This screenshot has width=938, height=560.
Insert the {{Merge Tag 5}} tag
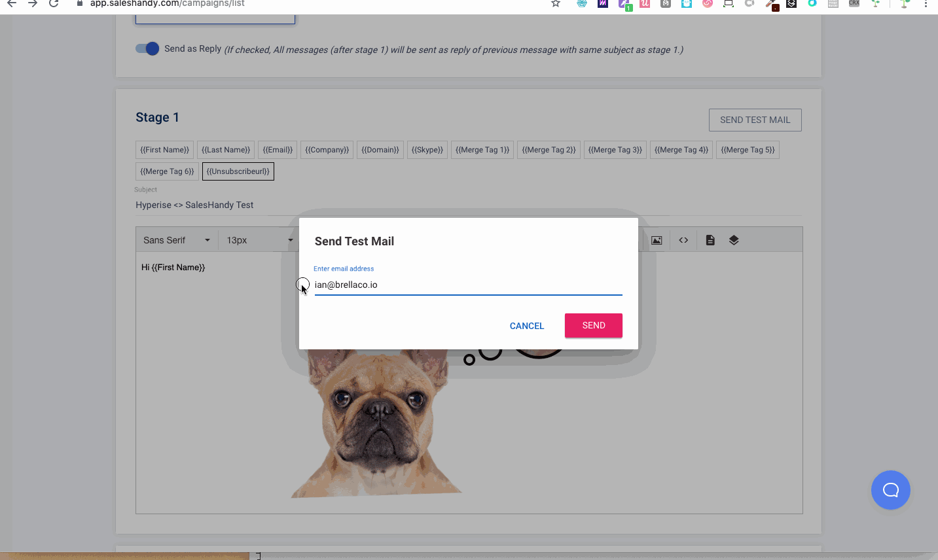[x=748, y=150]
